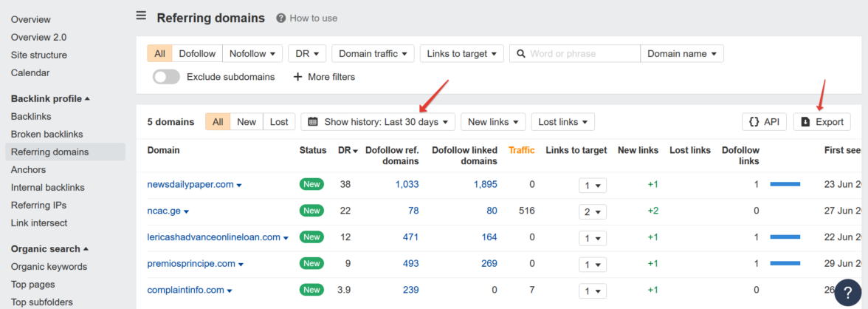Select the Dofollow filter option
The image size is (868, 309).
[197, 54]
